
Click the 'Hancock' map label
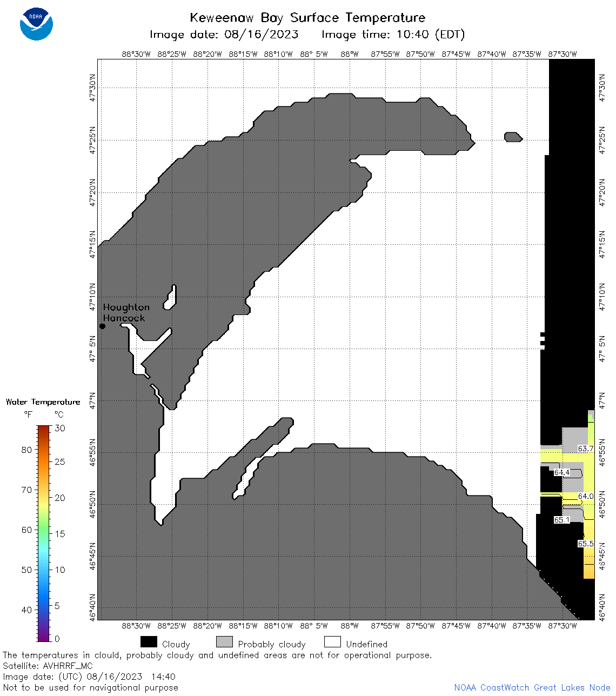pos(124,318)
